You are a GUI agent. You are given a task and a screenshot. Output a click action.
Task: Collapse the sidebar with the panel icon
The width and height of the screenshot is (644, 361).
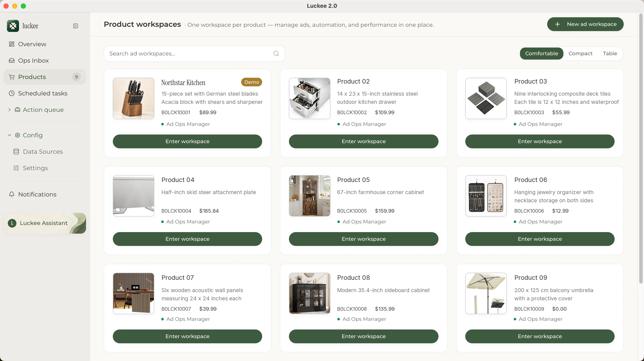[75, 26]
